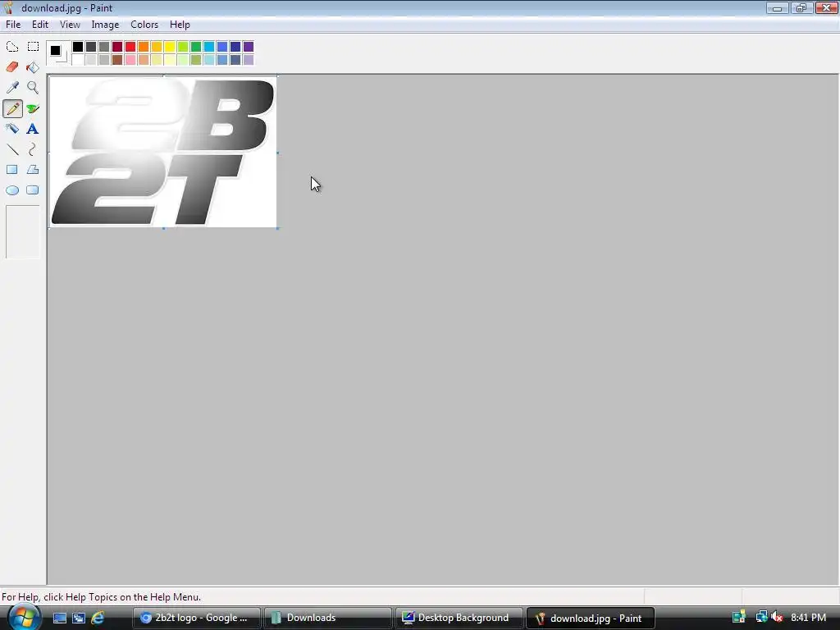Open the Windows Start button
The height and width of the screenshot is (630, 840).
(24, 617)
